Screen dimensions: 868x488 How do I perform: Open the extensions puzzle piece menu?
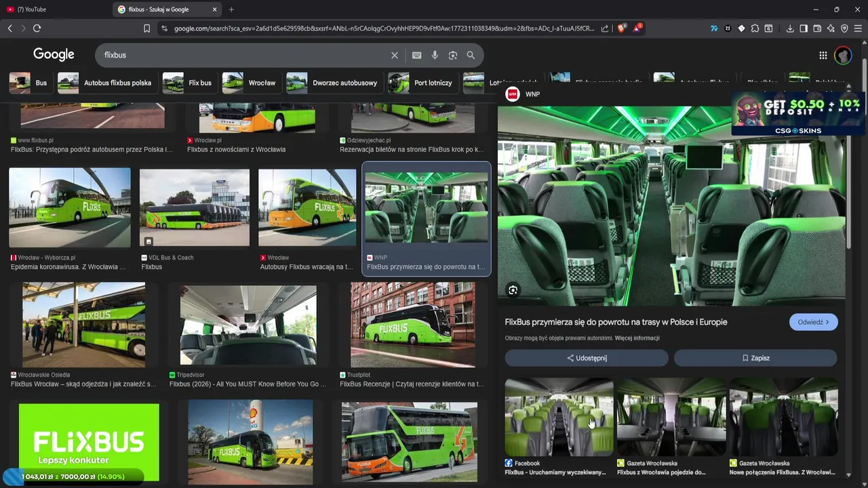pyautogui.click(x=755, y=28)
